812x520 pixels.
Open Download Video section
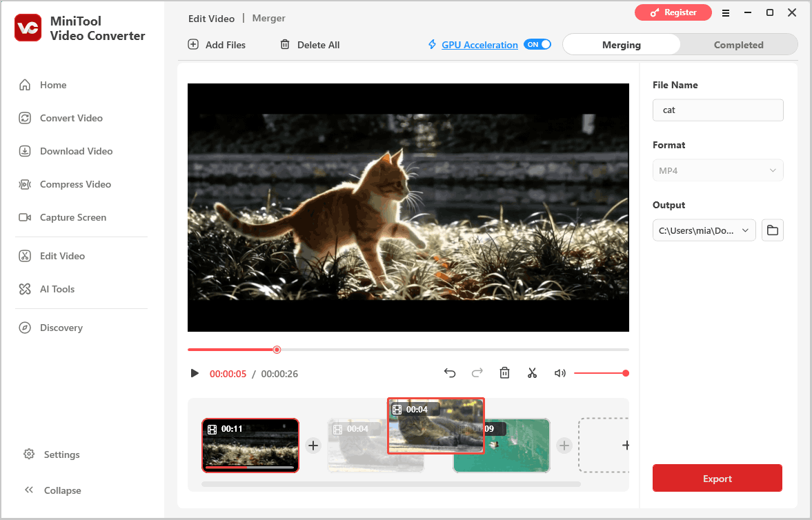(66, 151)
